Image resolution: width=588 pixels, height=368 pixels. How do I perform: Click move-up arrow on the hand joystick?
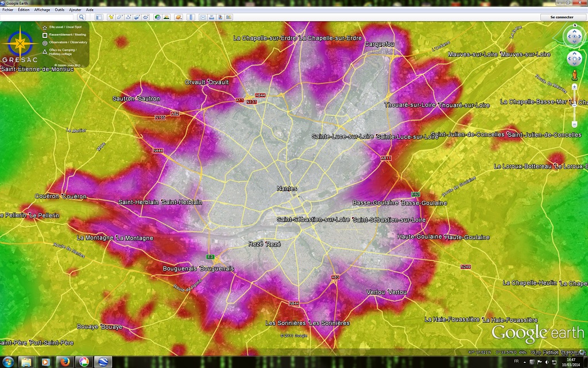(574, 53)
